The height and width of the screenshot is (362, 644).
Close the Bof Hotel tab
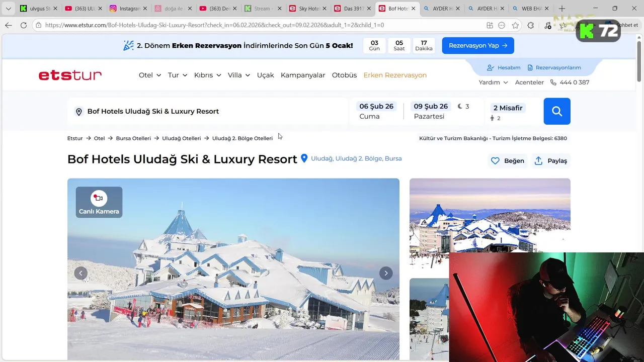tap(414, 9)
